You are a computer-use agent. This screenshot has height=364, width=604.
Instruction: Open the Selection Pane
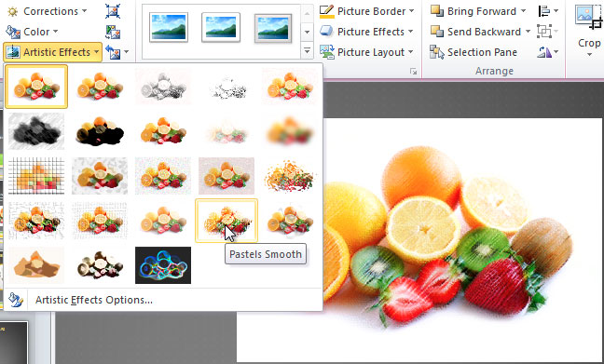474,52
